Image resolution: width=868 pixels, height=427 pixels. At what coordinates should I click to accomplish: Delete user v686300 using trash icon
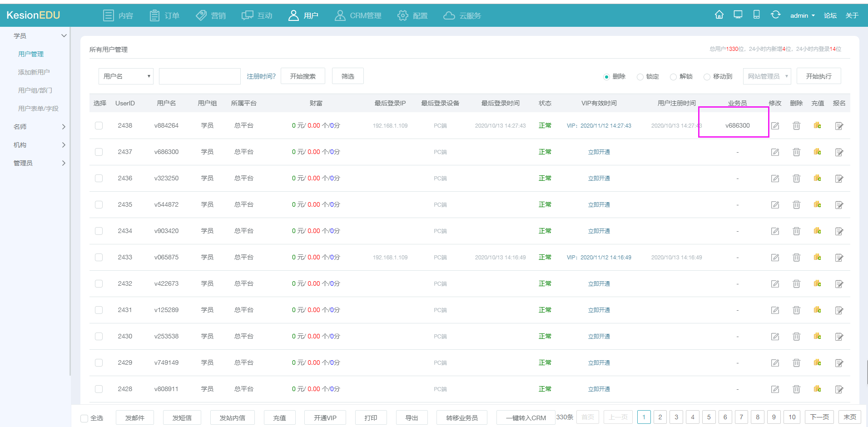coord(796,152)
